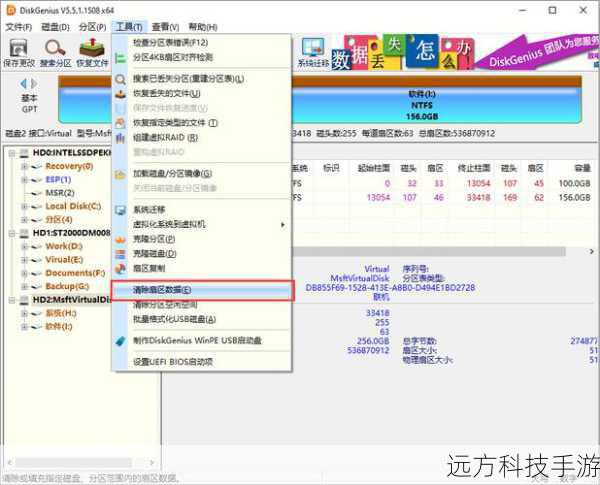
Task: Collapse the HD2:MsftVirtualDisk tree node
Action: click(x=12, y=300)
